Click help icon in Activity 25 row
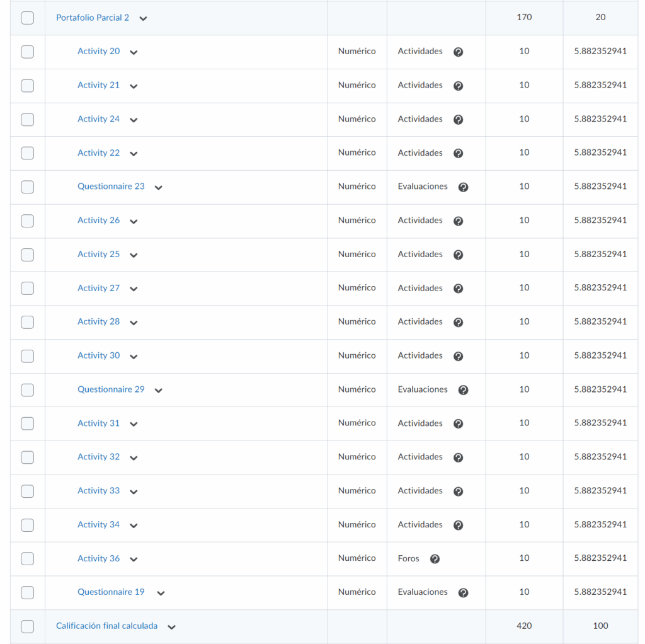The height and width of the screenshot is (644, 645). point(458,255)
